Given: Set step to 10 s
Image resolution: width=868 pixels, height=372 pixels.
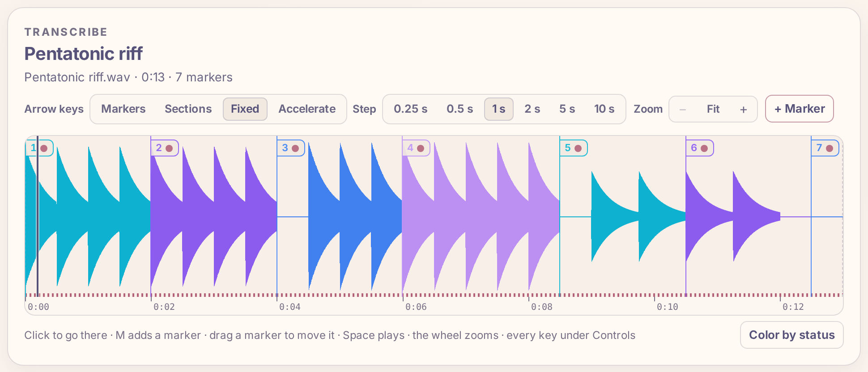Looking at the screenshot, I should pyautogui.click(x=604, y=109).
